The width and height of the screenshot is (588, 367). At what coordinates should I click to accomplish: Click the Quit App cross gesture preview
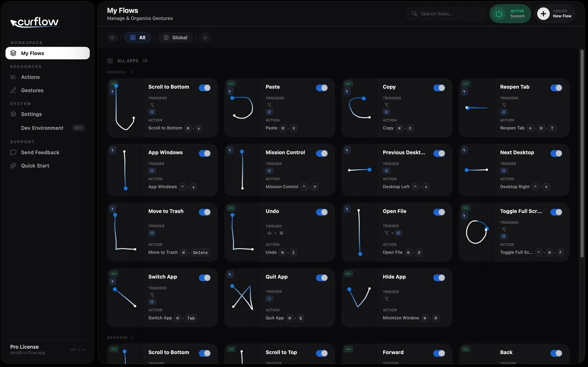coord(243,298)
